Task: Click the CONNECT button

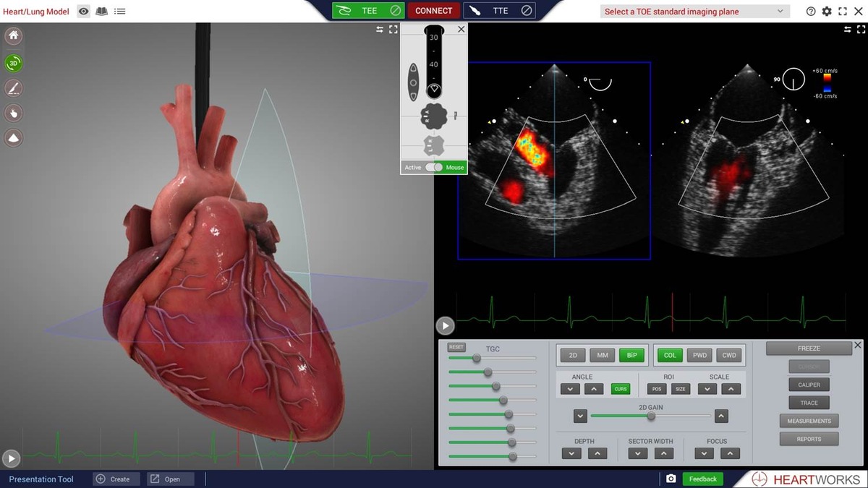Action: pyautogui.click(x=433, y=10)
